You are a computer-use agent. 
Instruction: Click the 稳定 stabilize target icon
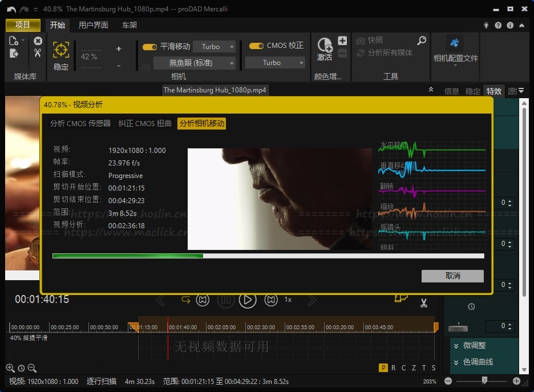(x=61, y=50)
